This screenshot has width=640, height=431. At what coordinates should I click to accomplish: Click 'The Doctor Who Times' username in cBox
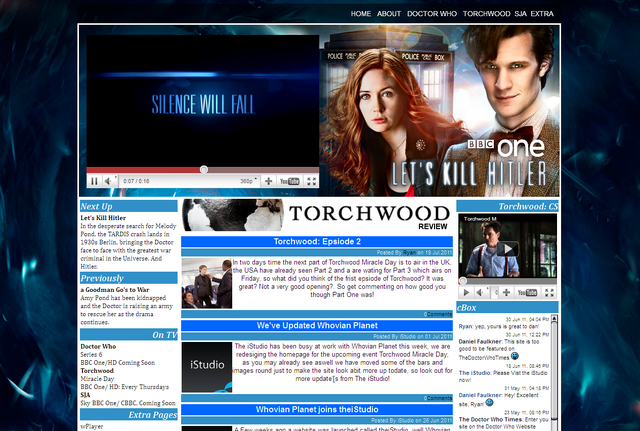click(x=491, y=420)
